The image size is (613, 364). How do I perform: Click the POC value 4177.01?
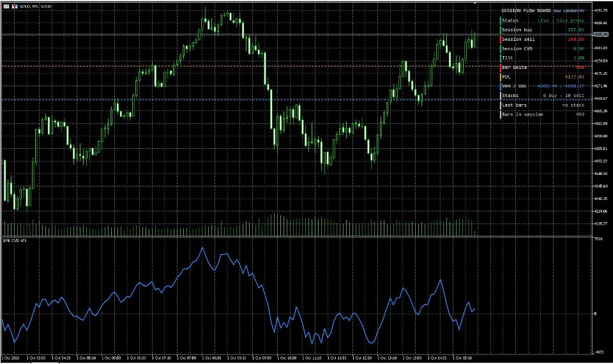(x=575, y=77)
